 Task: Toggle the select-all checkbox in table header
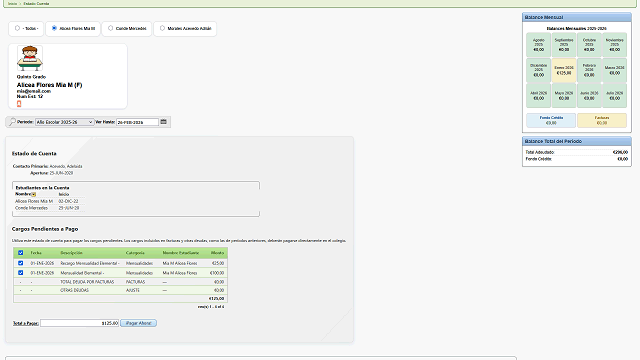pos(20,253)
